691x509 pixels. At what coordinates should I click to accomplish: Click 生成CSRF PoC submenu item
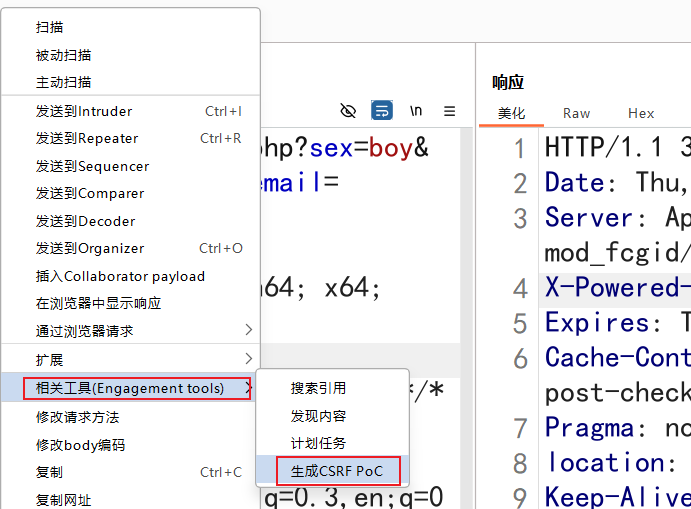point(332,471)
